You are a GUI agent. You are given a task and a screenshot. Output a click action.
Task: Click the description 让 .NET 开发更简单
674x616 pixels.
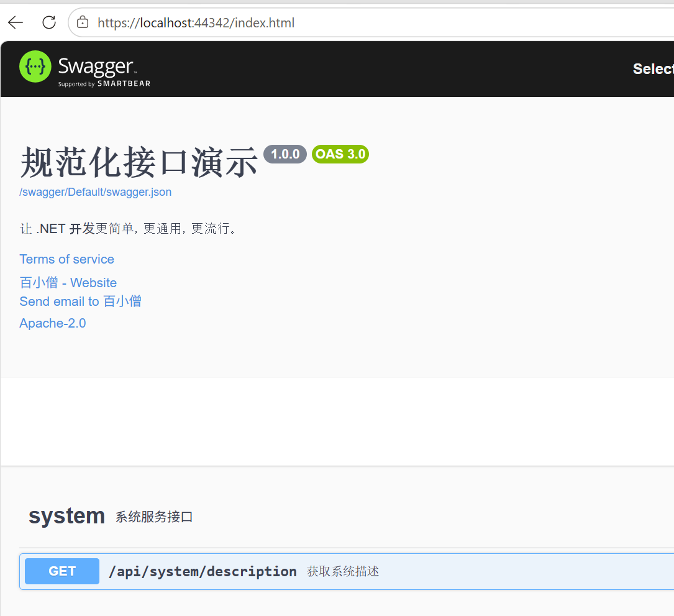(x=128, y=228)
